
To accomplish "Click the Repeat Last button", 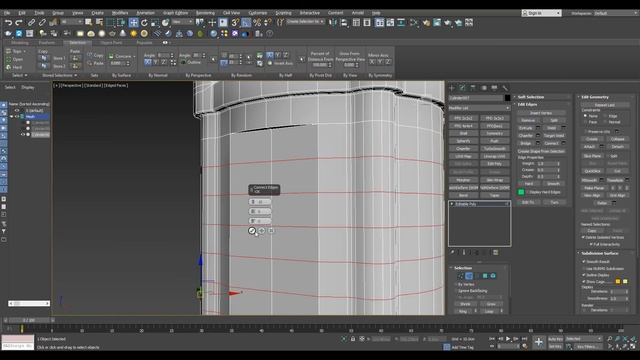I will [605, 105].
